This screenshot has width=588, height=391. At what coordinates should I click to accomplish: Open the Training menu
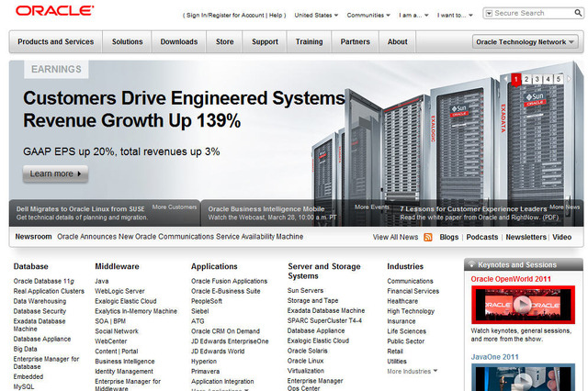coord(309,41)
